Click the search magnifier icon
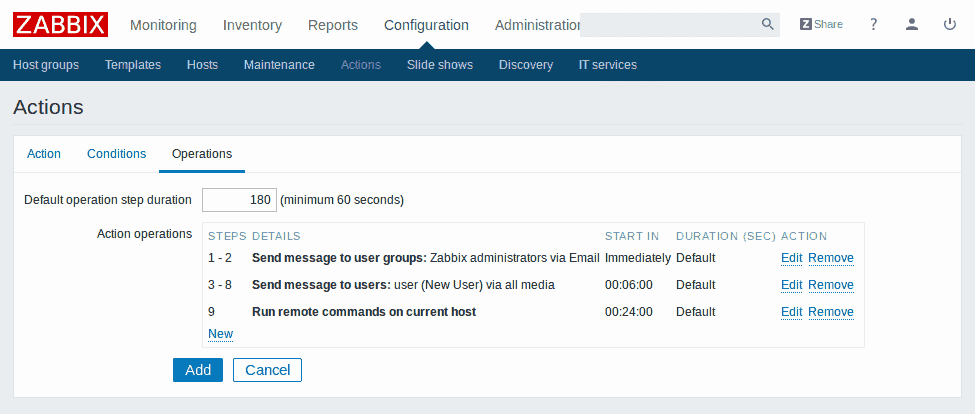The image size is (975, 414). coord(767,25)
